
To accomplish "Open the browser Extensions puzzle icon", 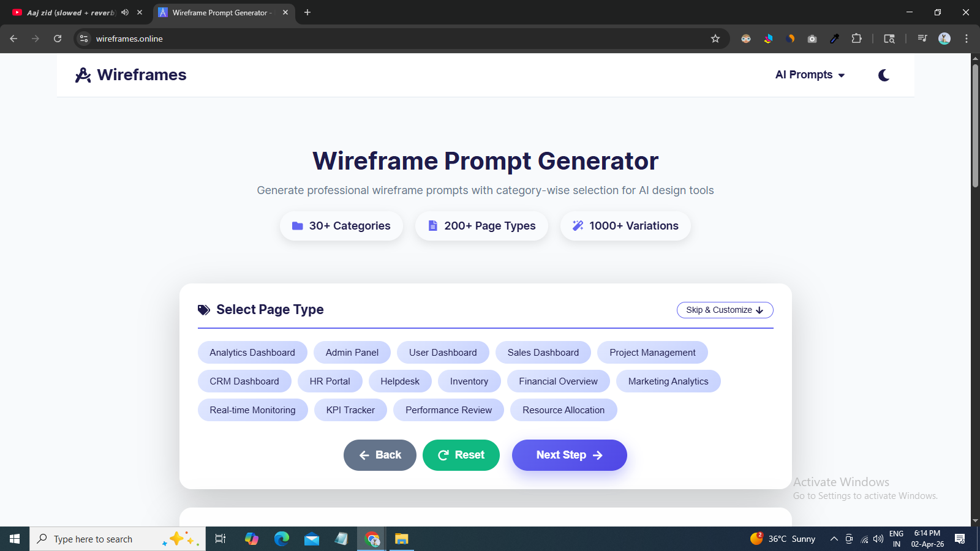I will pyautogui.click(x=857, y=38).
